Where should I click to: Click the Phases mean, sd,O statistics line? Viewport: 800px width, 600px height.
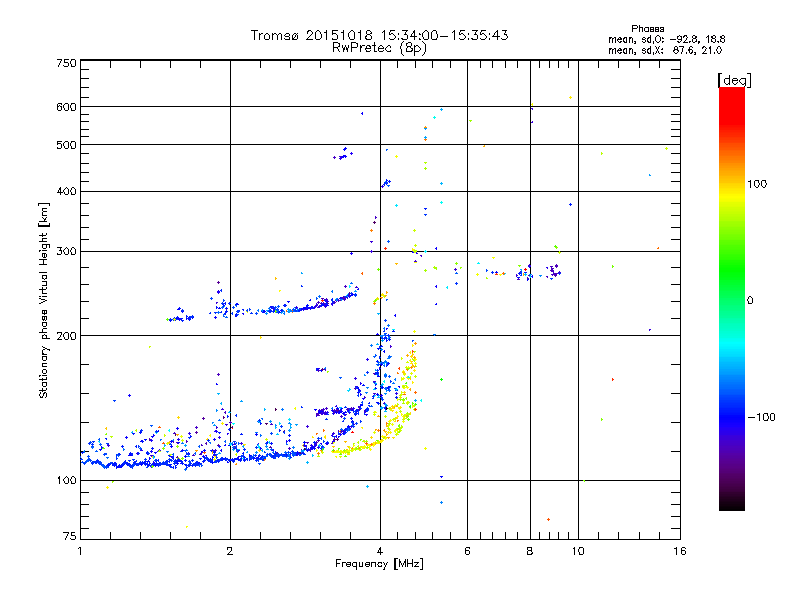pos(666,39)
